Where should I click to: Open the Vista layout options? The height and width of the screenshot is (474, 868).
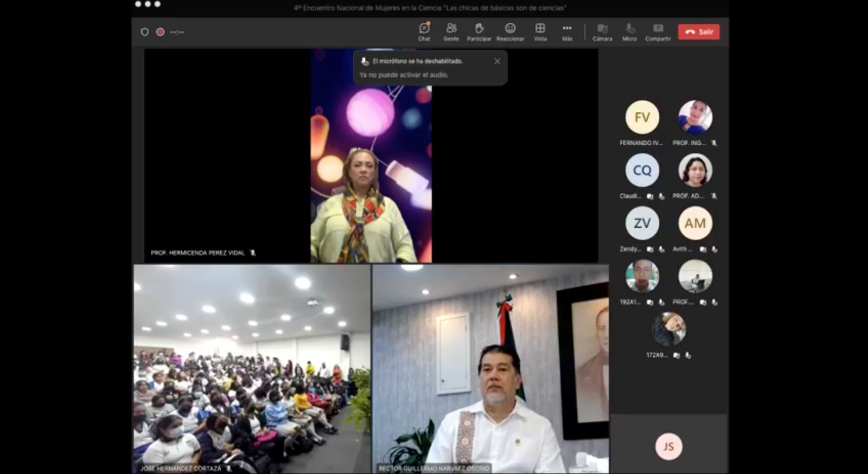pyautogui.click(x=540, y=31)
